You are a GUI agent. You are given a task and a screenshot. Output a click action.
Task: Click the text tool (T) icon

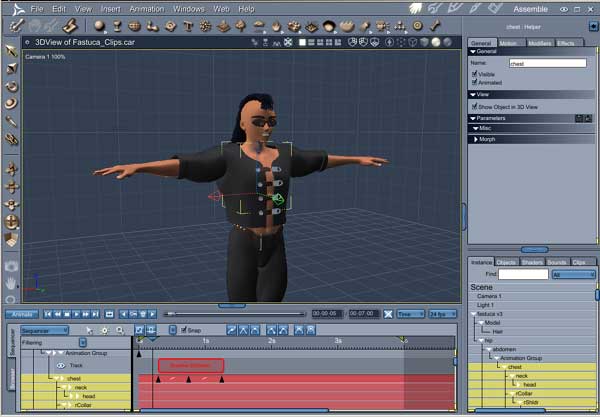(189, 25)
